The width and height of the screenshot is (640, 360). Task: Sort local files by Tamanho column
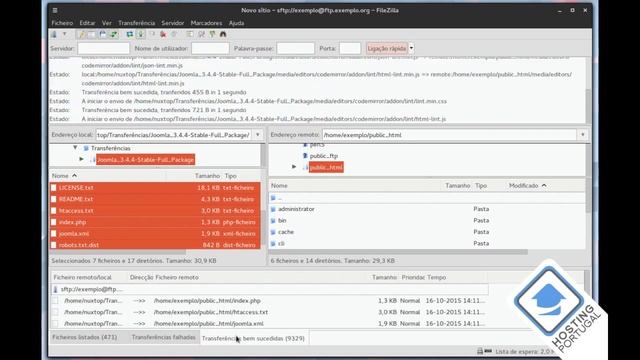click(x=207, y=176)
